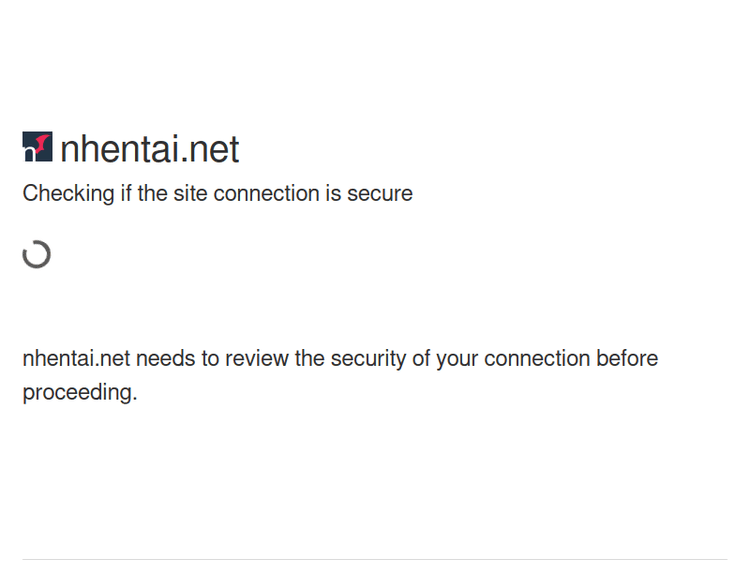
Task: Click the word "your" in the paragraph
Action: 458,358
